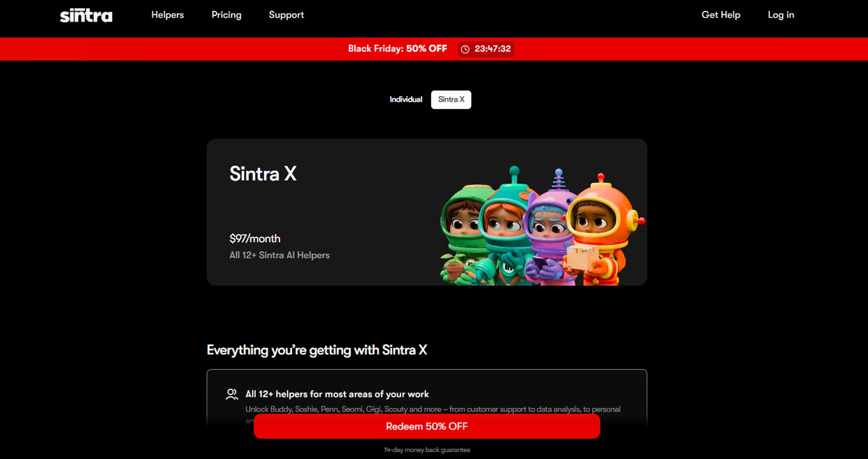Select the Sintra X plan toggle

coord(451,99)
